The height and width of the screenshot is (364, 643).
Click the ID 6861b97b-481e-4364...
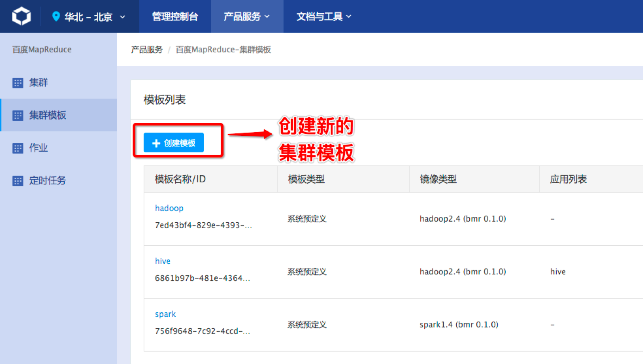(203, 278)
